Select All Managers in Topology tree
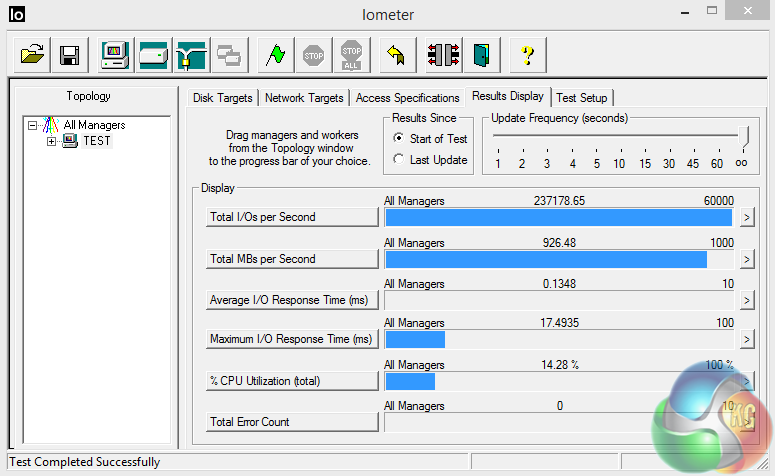The image size is (775, 476). pyautogui.click(x=94, y=125)
